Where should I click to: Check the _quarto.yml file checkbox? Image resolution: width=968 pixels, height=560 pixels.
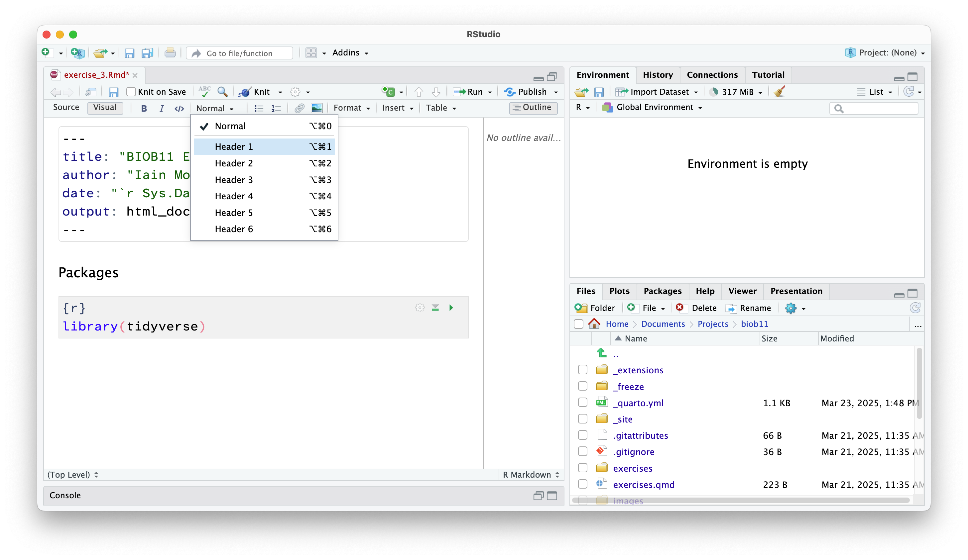tap(582, 403)
